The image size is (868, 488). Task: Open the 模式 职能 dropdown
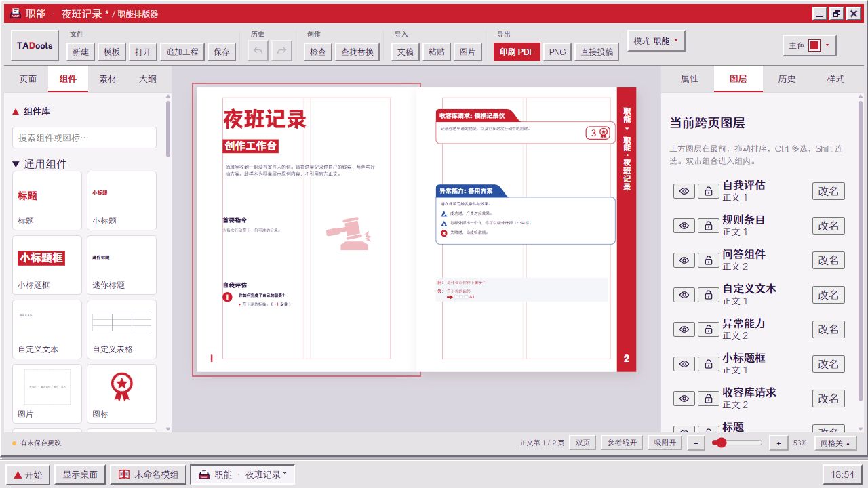pyautogui.click(x=656, y=41)
